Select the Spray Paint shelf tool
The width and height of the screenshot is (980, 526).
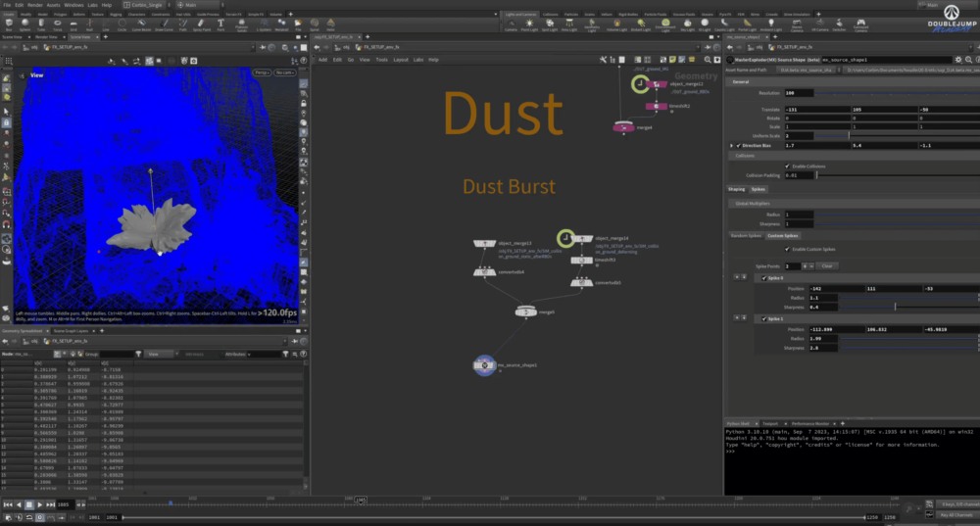pyautogui.click(x=201, y=24)
